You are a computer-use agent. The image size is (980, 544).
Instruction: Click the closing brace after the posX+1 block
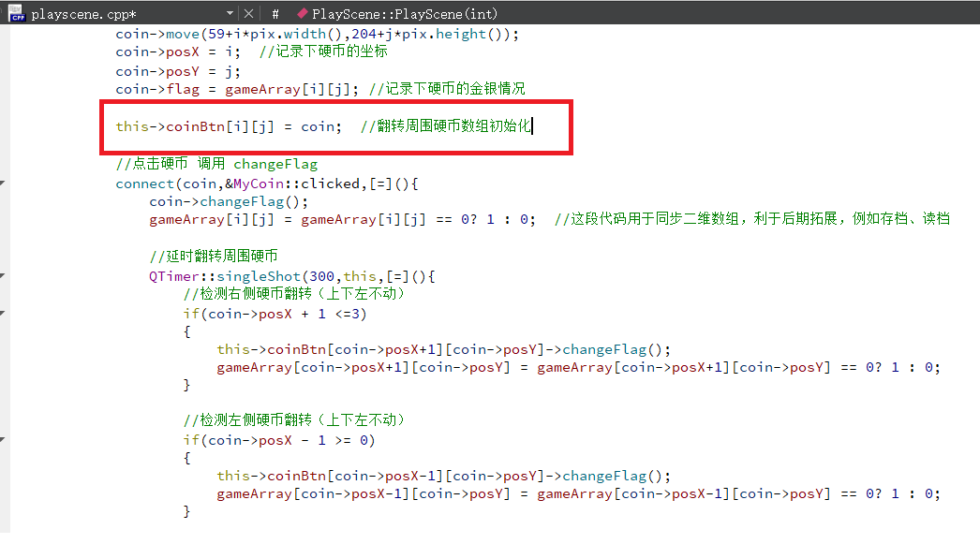click(186, 385)
